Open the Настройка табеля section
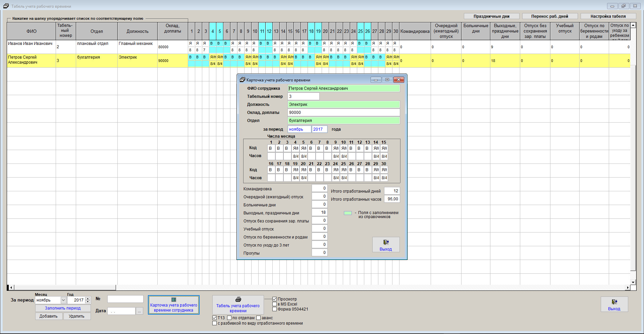Screen dimensions: 644x334 coord(608,16)
